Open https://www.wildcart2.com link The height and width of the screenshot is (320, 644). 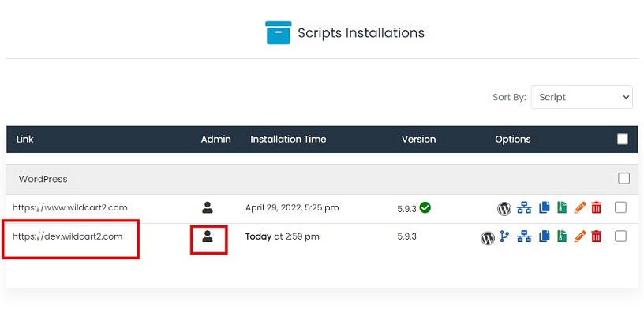click(70, 207)
